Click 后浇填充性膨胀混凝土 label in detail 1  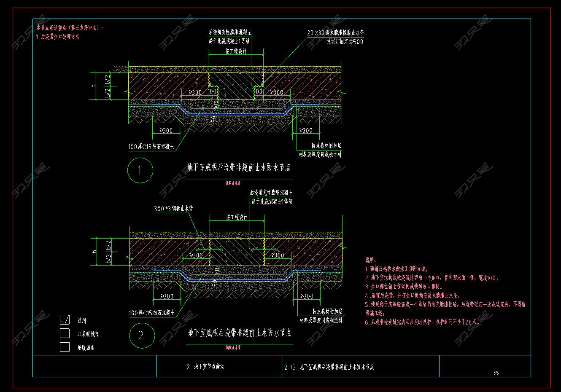[230, 32]
